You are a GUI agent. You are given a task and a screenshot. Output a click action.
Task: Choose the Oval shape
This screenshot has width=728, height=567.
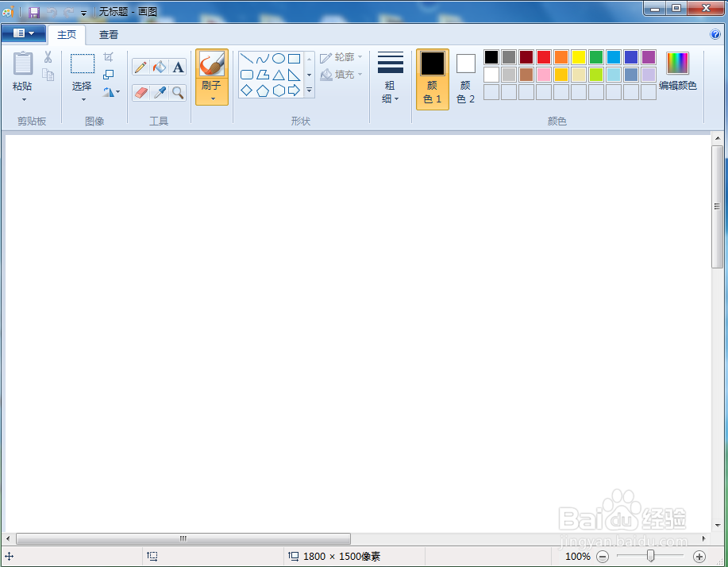pos(278,59)
